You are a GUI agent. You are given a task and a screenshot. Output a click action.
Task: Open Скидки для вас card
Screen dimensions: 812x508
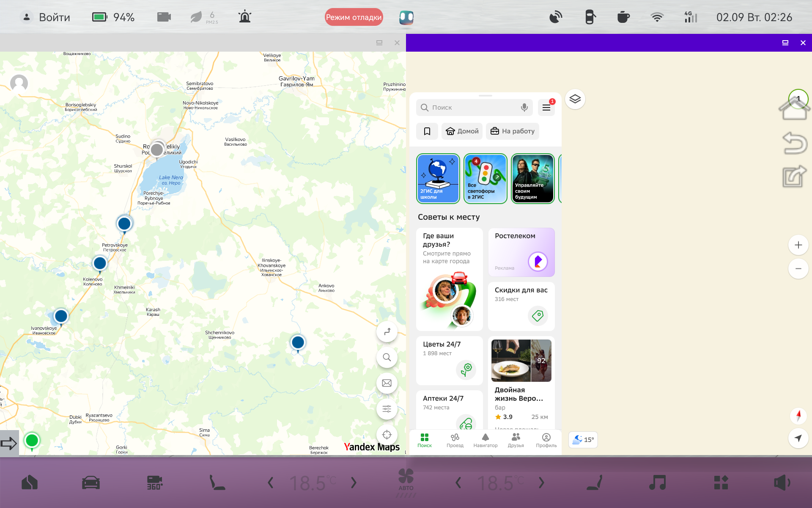(521, 306)
